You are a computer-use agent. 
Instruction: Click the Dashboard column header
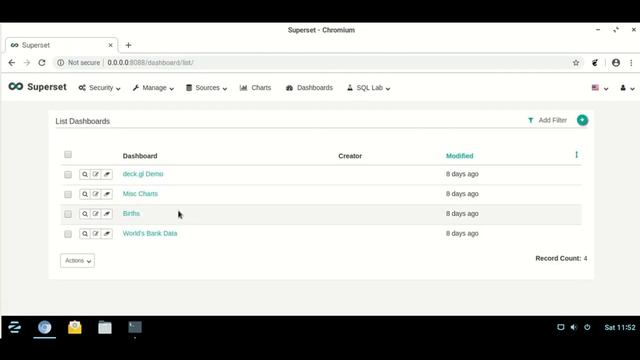140,156
